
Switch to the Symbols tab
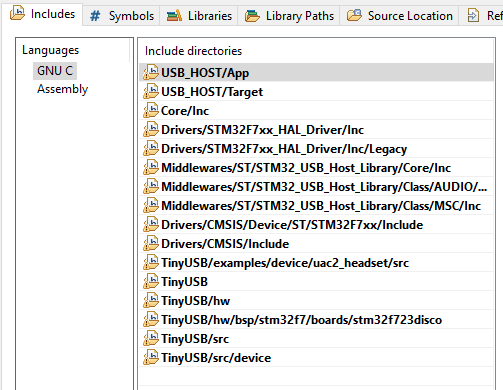click(121, 16)
